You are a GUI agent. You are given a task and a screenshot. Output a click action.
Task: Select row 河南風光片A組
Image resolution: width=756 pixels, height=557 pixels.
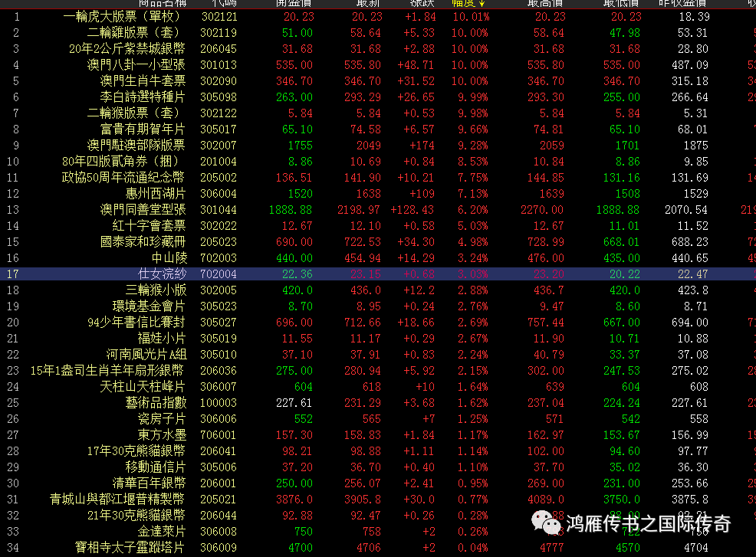click(x=378, y=355)
